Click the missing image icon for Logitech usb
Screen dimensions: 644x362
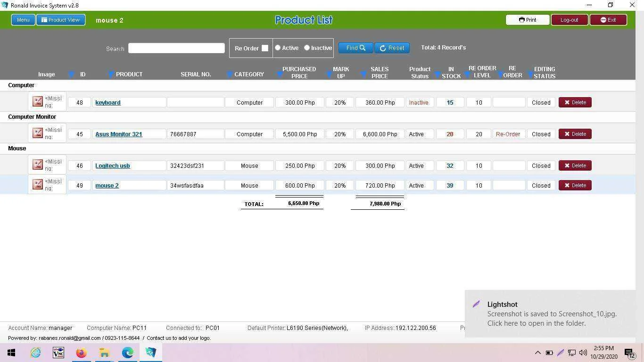point(38,165)
